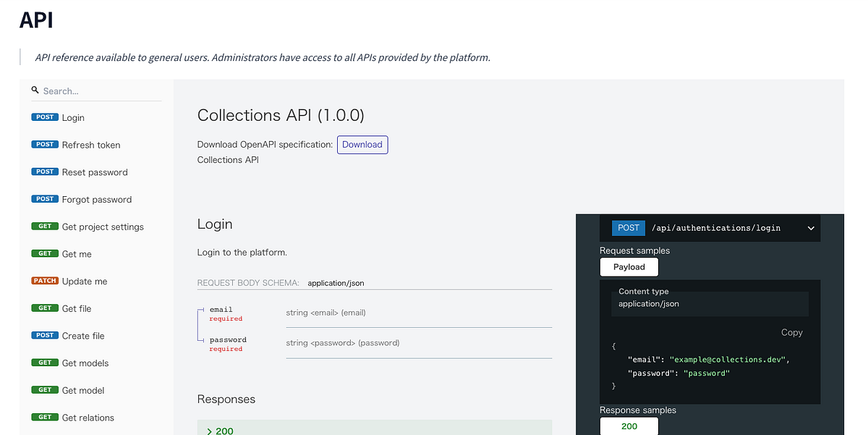
Task: Click the GET badge beside Get relations
Action: [x=45, y=418]
